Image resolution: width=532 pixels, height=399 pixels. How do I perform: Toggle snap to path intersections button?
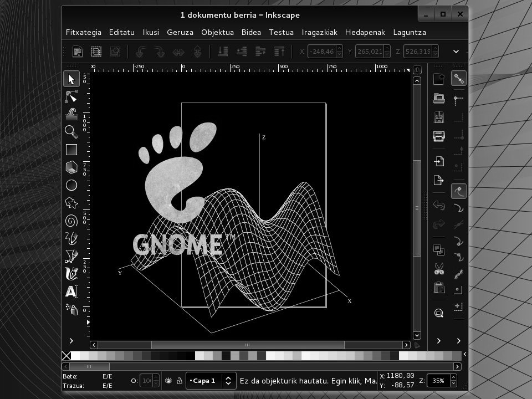(x=459, y=224)
